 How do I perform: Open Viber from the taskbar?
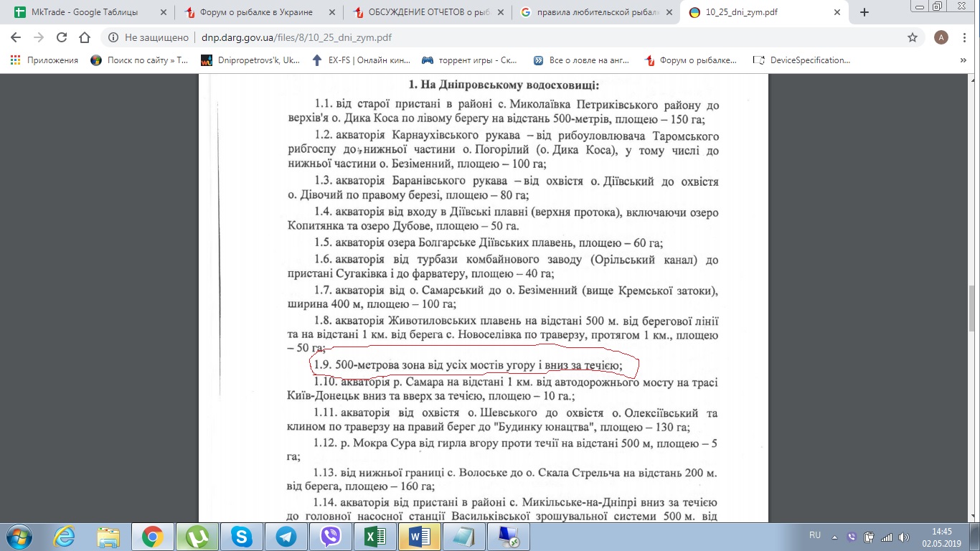pos(331,536)
